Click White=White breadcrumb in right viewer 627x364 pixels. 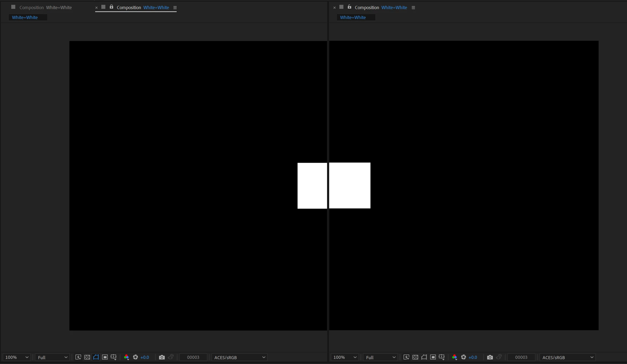pos(353,17)
